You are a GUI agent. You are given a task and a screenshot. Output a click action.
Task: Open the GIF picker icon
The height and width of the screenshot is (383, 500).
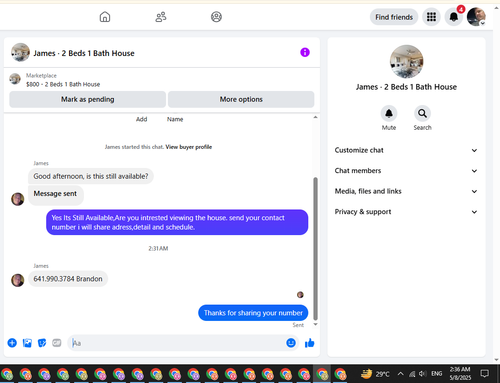coord(57,343)
